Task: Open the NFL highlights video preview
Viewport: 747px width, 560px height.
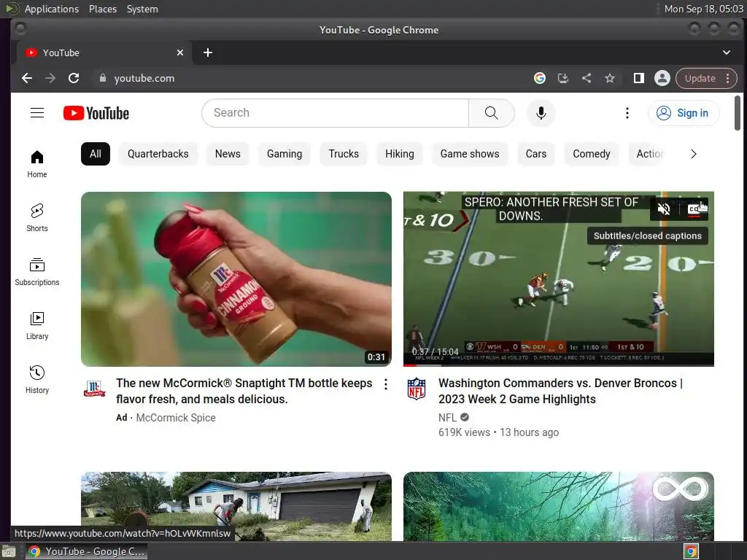Action: [558, 279]
